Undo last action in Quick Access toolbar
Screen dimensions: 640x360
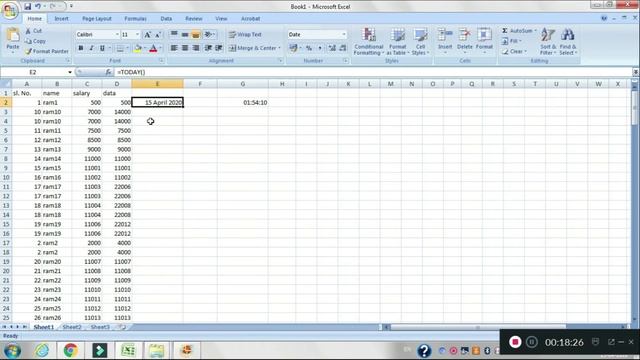tap(38, 6)
